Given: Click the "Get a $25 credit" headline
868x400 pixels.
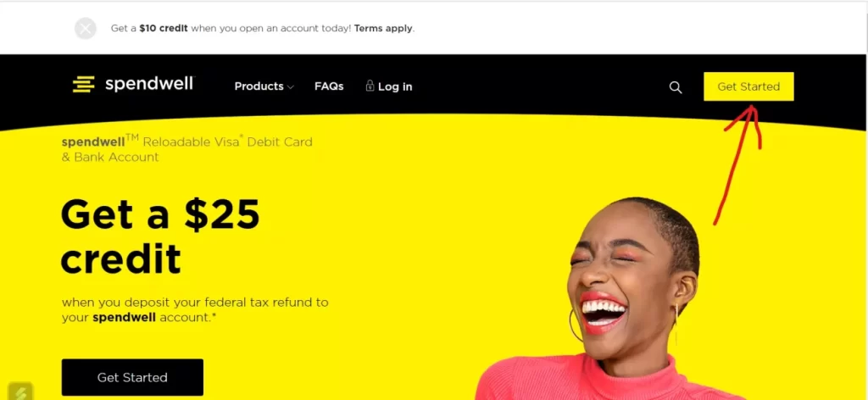Looking at the screenshot, I should pos(160,236).
